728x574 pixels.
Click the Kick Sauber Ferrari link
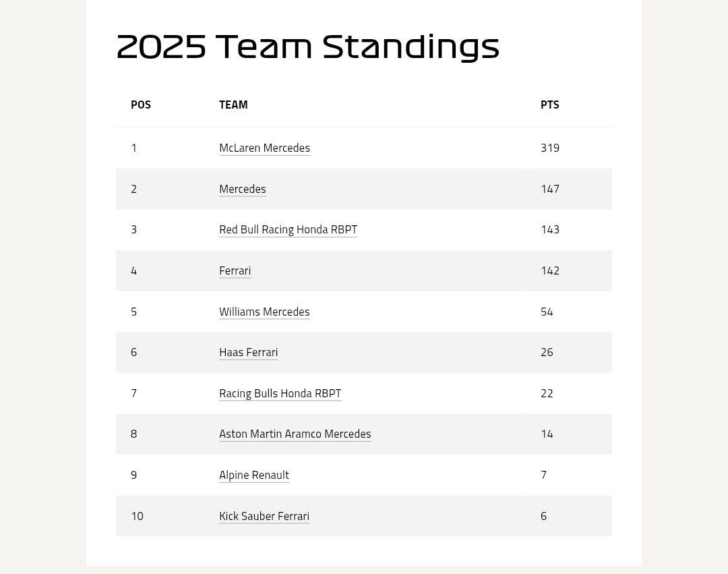click(264, 516)
